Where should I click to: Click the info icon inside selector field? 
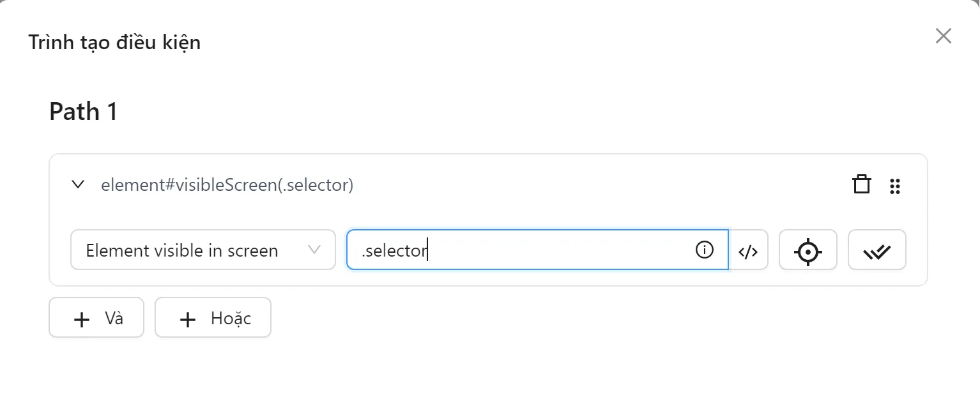click(704, 250)
